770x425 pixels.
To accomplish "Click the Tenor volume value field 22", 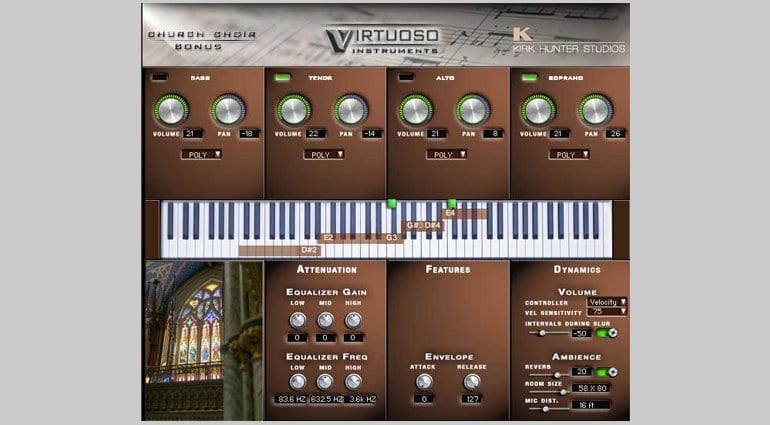I will tap(315, 134).
